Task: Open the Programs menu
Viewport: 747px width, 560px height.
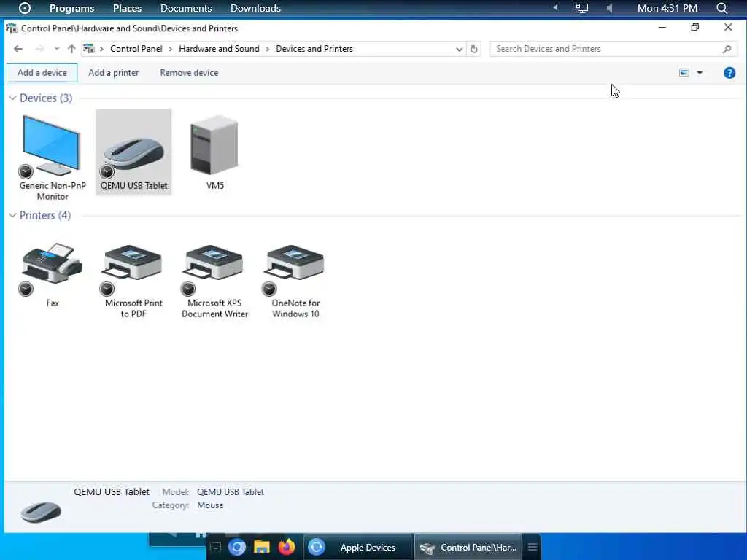Action: (72, 8)
